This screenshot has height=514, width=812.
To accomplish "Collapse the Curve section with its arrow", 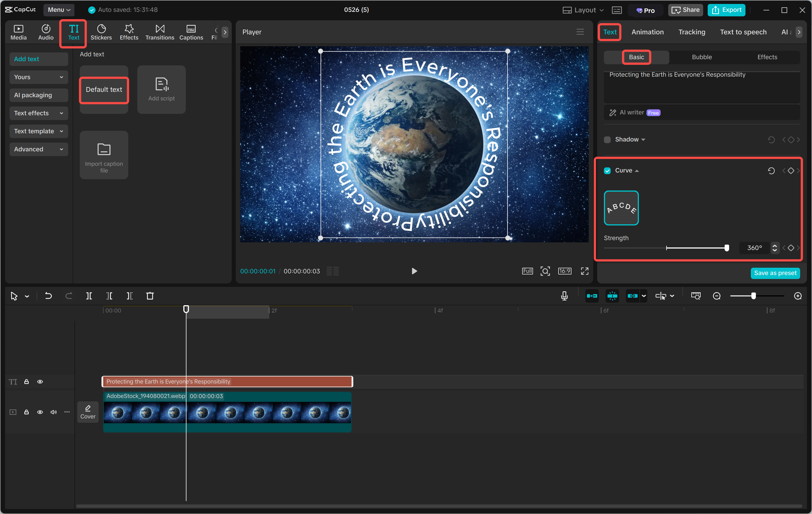I will click(637, 170).
